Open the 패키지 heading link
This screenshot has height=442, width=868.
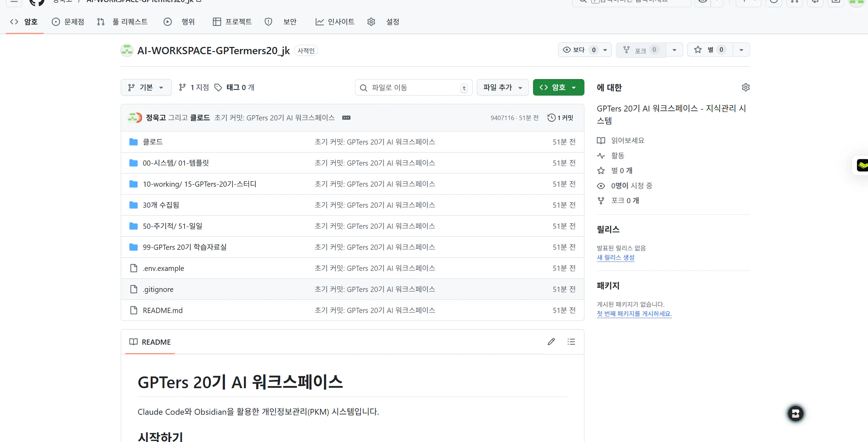[x=608, y=286]
